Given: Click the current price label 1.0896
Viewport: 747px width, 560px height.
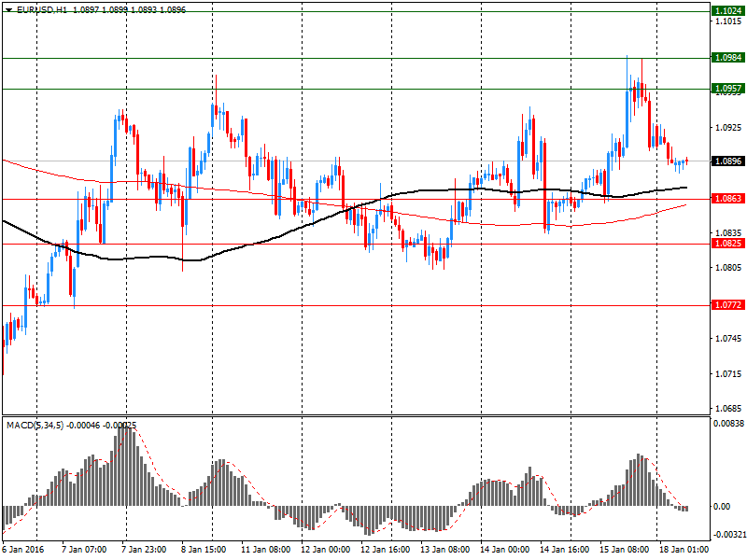Looking at the screenshot, I should (x=727, y=161).
